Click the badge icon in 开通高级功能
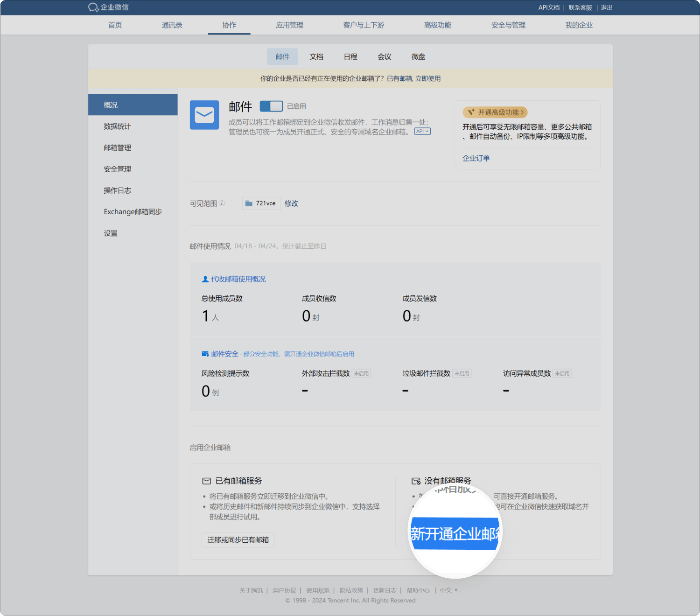Viewport: 700px width, 616px height. click(471, 112)
